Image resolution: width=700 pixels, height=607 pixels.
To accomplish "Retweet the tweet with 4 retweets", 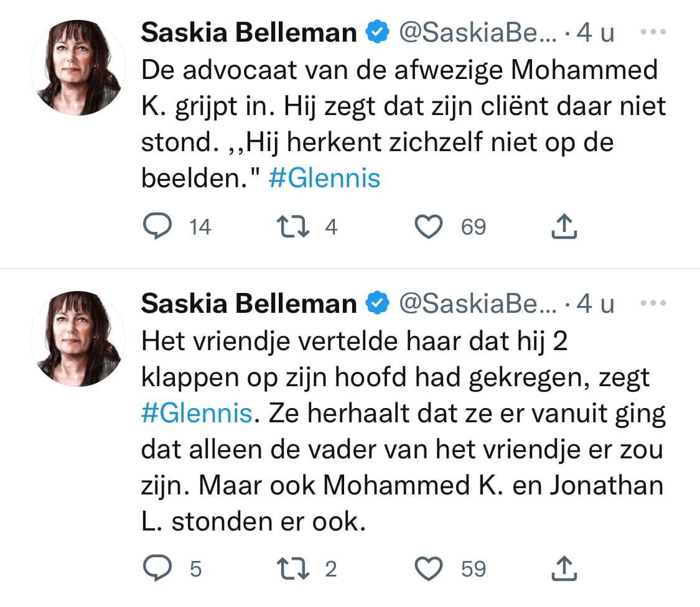I will 293,226.
